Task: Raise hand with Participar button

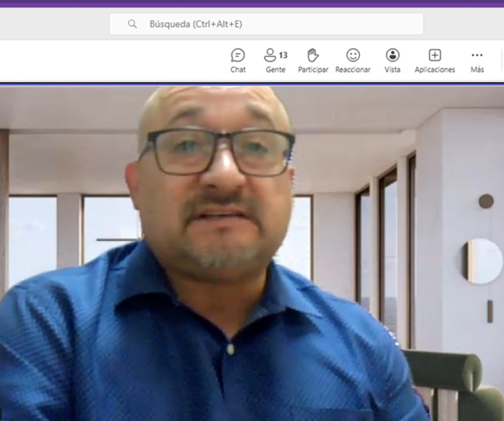Action: click(x=313, y=61)
